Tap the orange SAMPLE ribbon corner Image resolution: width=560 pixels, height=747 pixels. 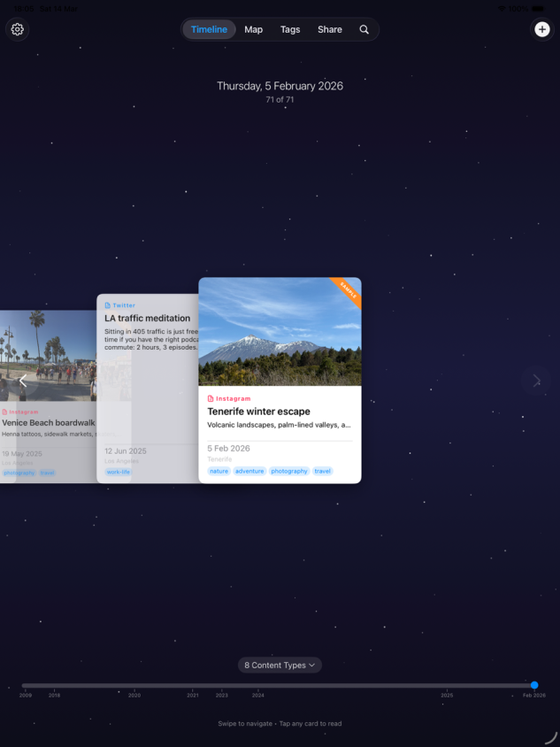point(349,290)
